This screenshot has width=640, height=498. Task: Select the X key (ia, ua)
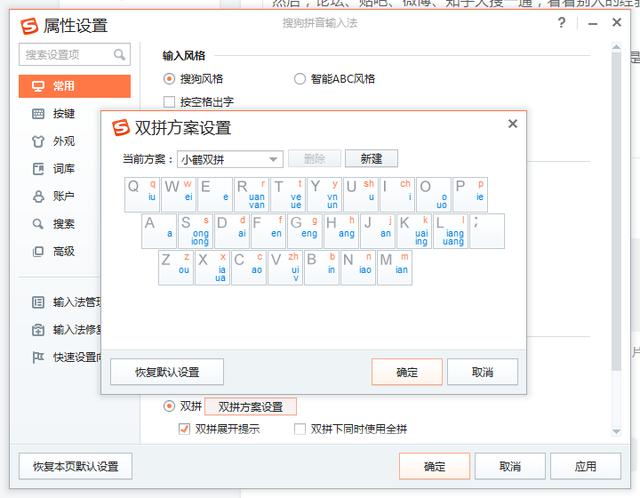[213, 268]
